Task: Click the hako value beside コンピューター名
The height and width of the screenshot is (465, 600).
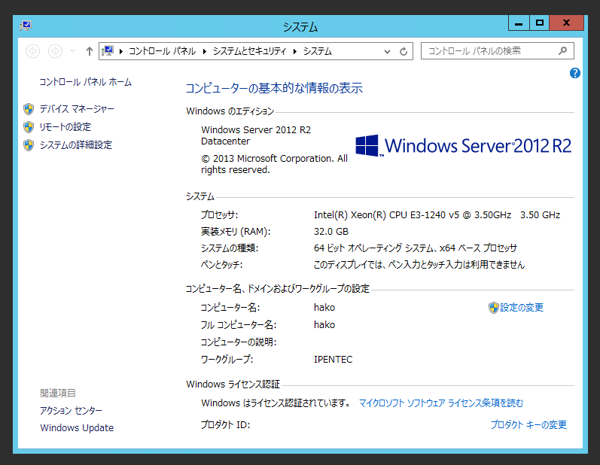Action: coord(324,307)
